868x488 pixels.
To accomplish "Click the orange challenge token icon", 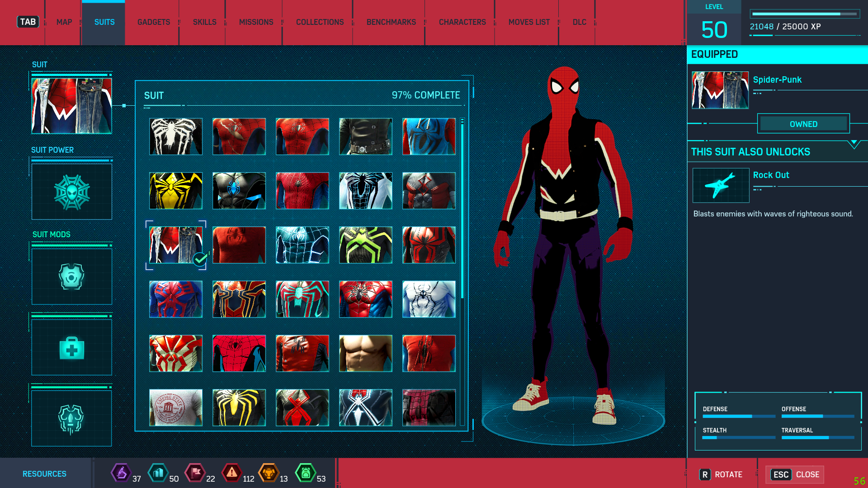I will coord(269,473).
